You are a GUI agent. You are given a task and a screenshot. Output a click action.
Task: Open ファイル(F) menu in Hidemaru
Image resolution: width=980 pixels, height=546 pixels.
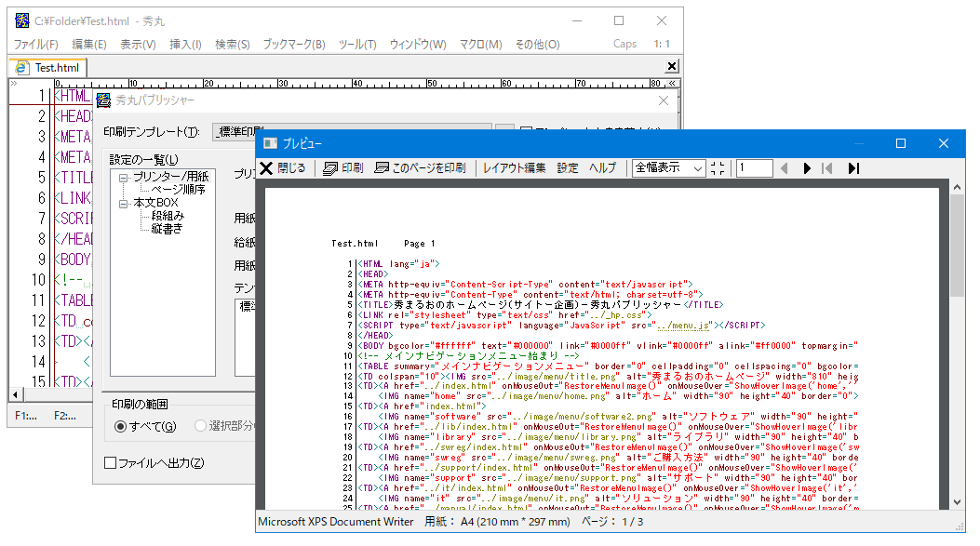[35, 45]
